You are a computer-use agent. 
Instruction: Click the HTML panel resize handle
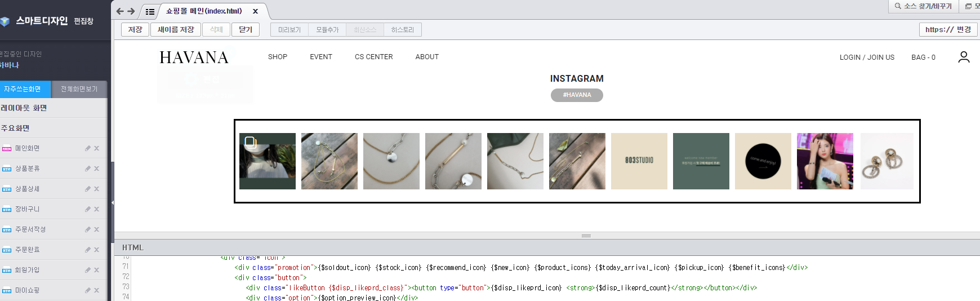[x=586, y=236]
